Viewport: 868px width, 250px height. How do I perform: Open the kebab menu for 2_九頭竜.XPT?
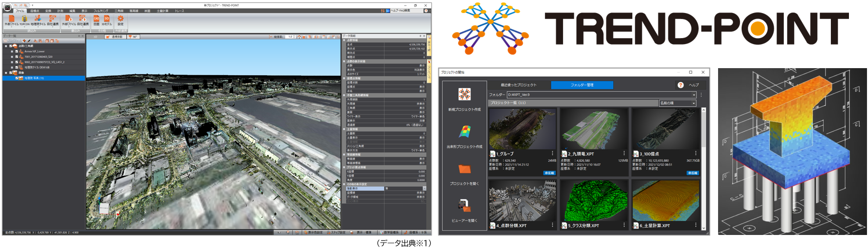(624, 154)
